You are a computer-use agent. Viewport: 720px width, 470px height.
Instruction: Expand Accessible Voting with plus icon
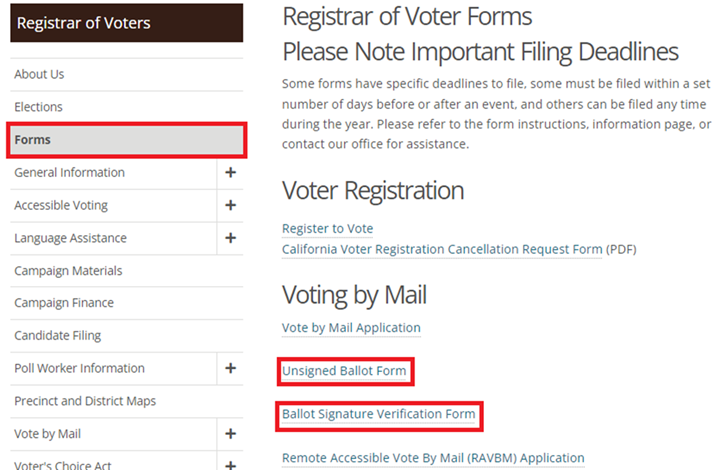click(x=230, y=206)
